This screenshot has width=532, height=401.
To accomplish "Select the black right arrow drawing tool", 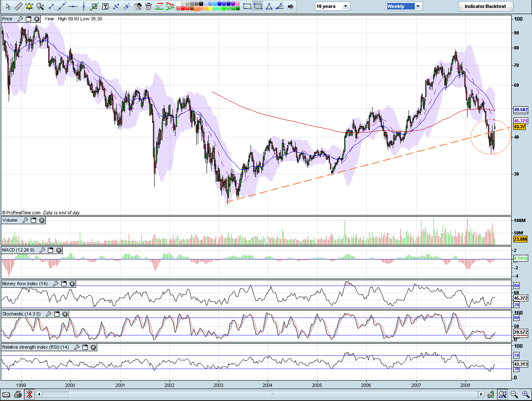I will pyautogui.click(x=291, y=6).
